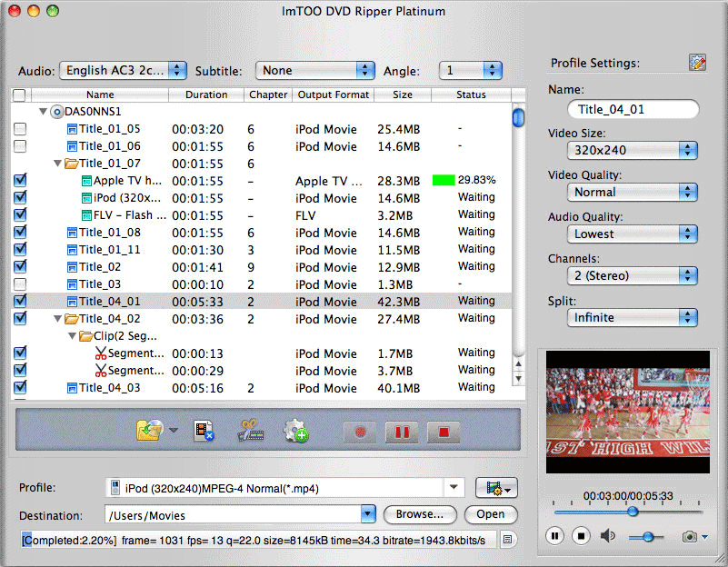Viewport: 728px width, 567px height.
Task: Stop the video preview playback
Action: click(581, 536)
